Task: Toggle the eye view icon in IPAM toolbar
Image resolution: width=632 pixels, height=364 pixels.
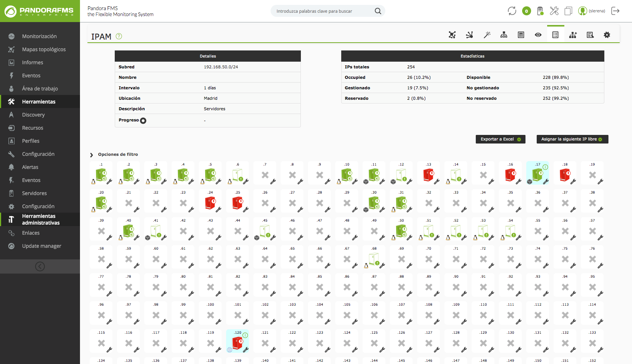Action: (x=538, y=35)
